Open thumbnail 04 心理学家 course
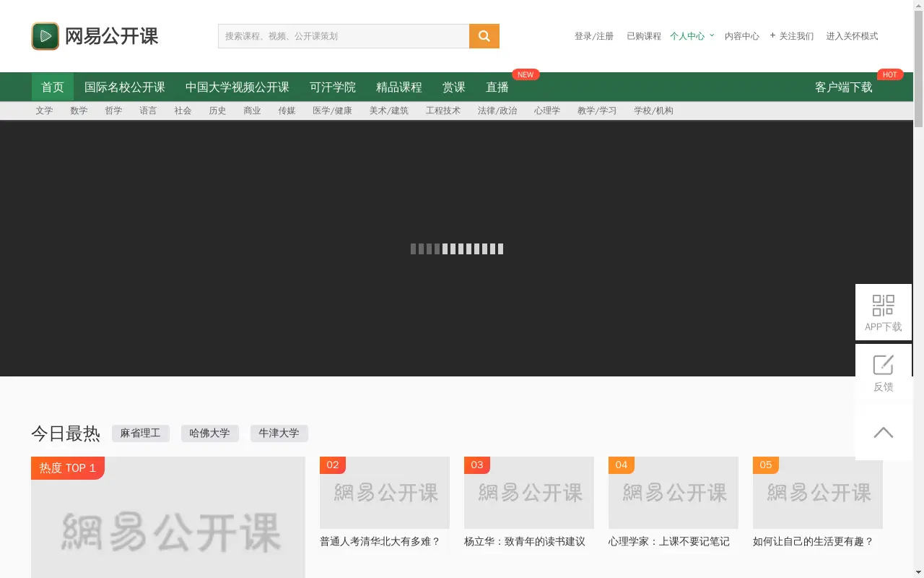924x578 pixels. click(x=674, y=493)
